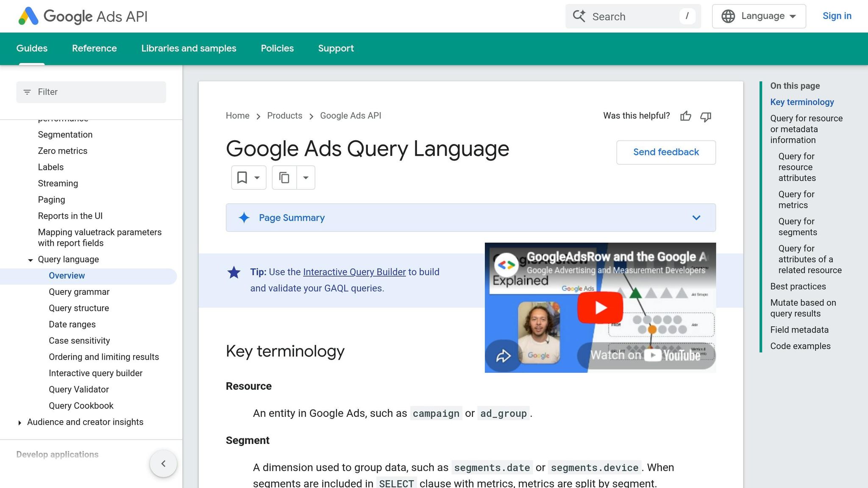Jump to Field metadata section

799,330
